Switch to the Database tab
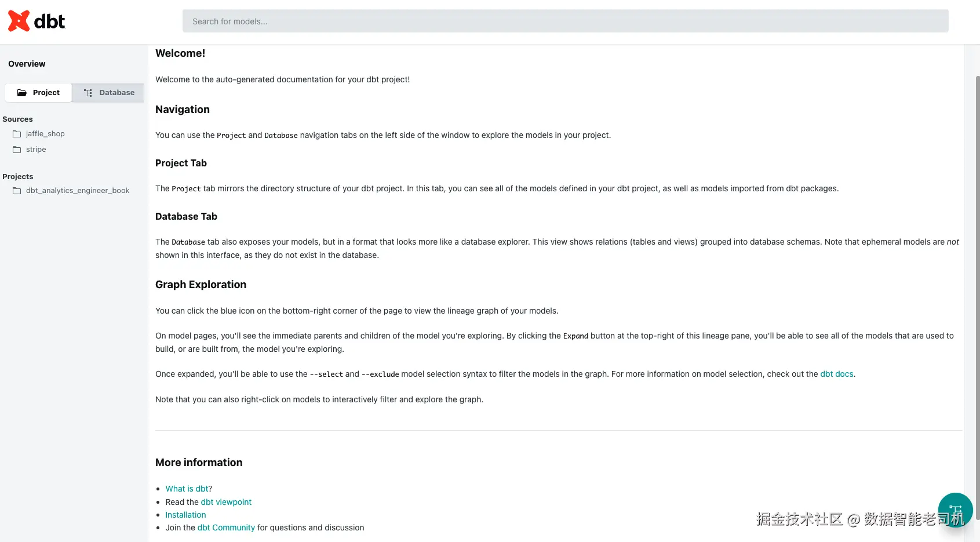This screenshot has width=980, height=542. tap(108, 93)
